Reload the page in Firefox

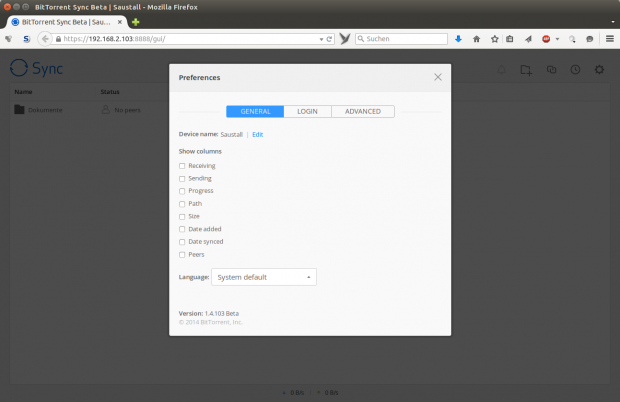pyautogui.click(x=329, y=39)
